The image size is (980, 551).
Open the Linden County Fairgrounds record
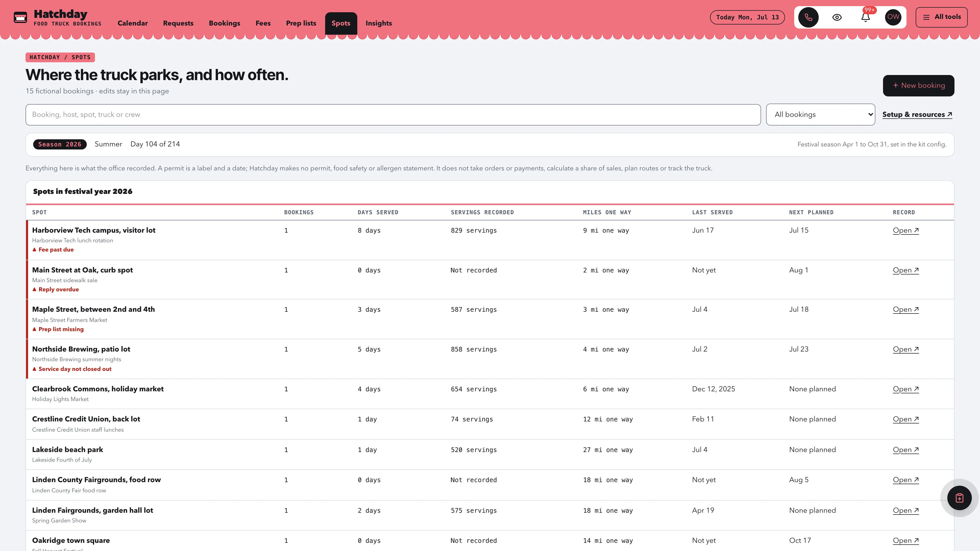pos(905,480)
